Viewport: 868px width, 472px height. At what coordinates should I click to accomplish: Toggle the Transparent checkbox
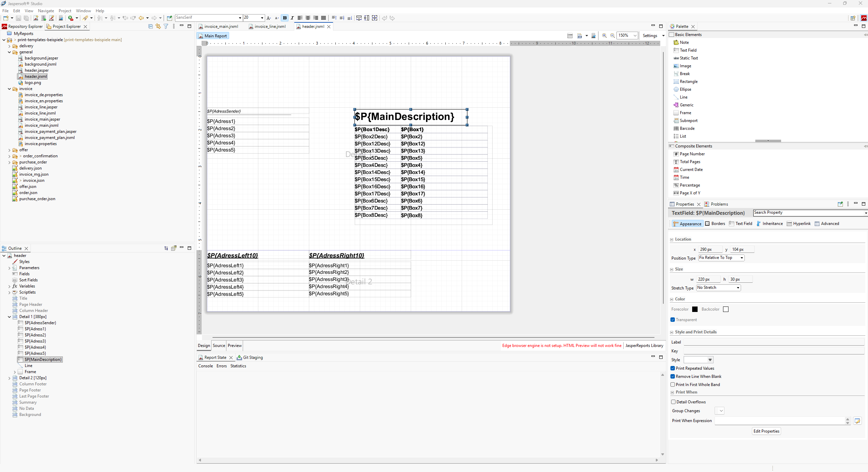click(673, 320)
